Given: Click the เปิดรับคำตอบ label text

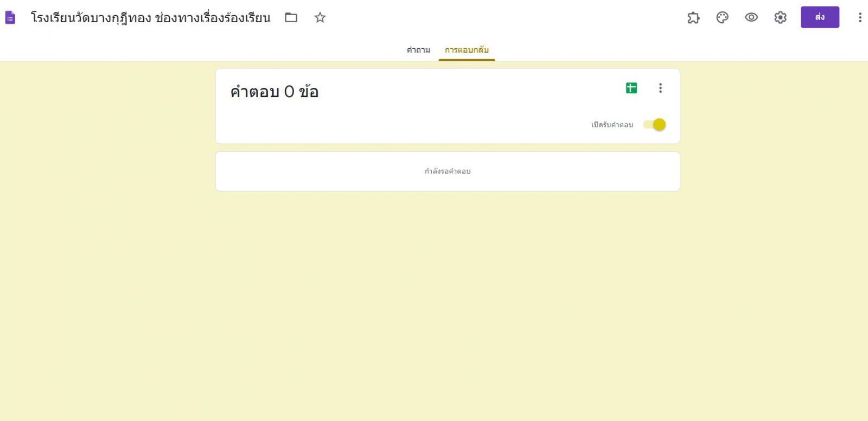Looking at the screenshot, I should pyautogui.click(x=612, y=125).
